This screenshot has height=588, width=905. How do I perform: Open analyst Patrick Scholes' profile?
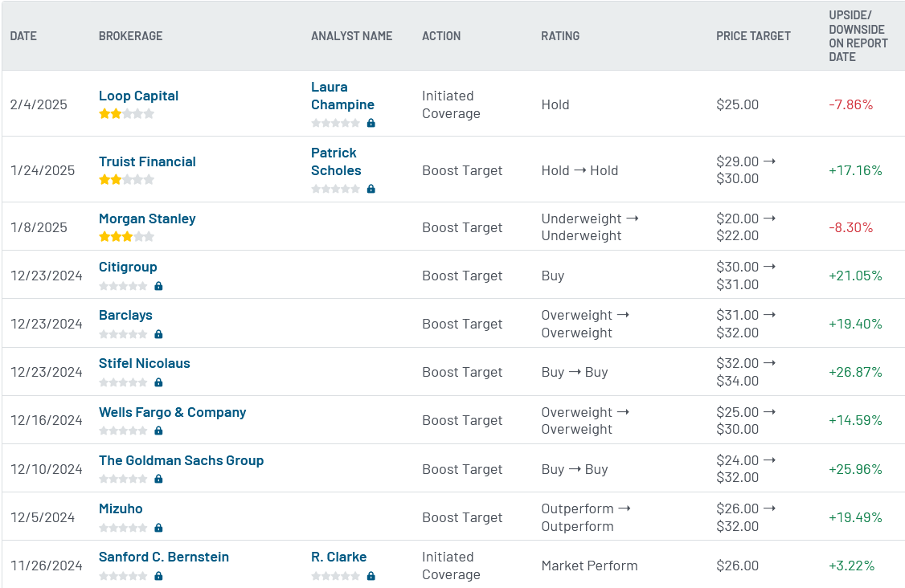coord(336,161)
